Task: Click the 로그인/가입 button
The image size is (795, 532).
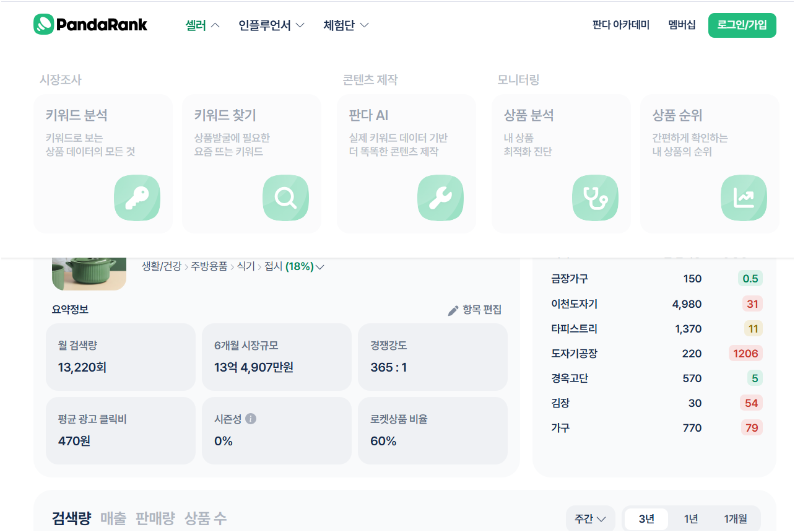Action: click(x=742, y=25)
